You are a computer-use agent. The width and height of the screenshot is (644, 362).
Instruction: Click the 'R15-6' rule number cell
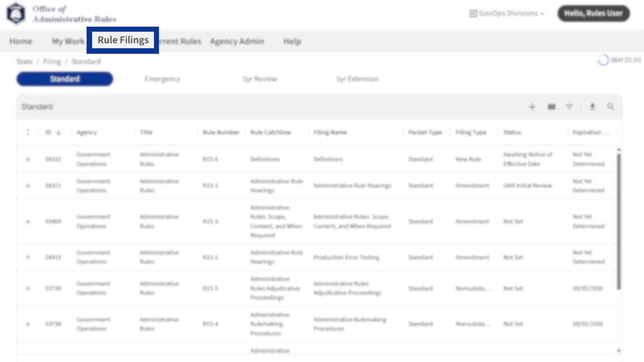[x=210, y=159]
